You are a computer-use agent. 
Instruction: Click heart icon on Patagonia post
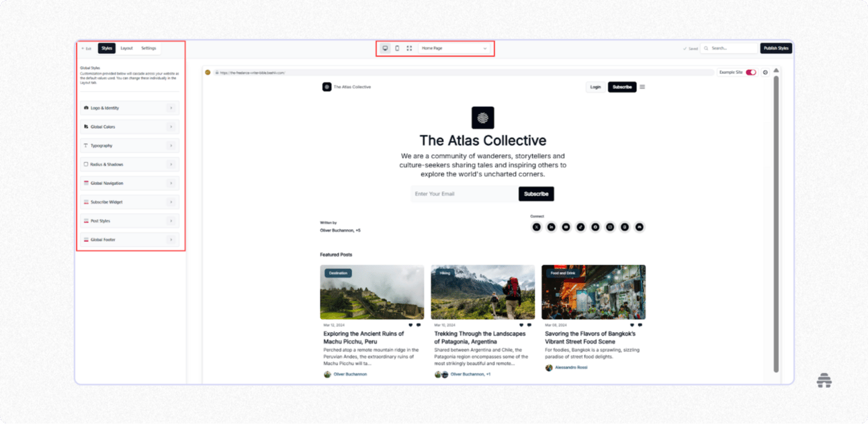521,325
